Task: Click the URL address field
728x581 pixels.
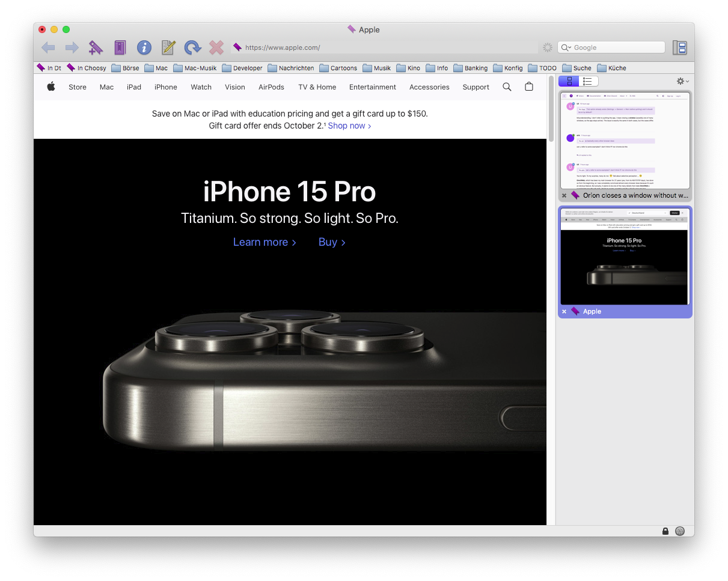Action: (385, 47)
